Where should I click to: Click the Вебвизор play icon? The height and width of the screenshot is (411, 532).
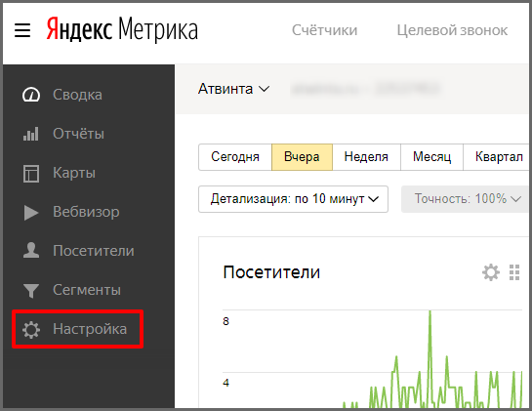pos(31,213)
